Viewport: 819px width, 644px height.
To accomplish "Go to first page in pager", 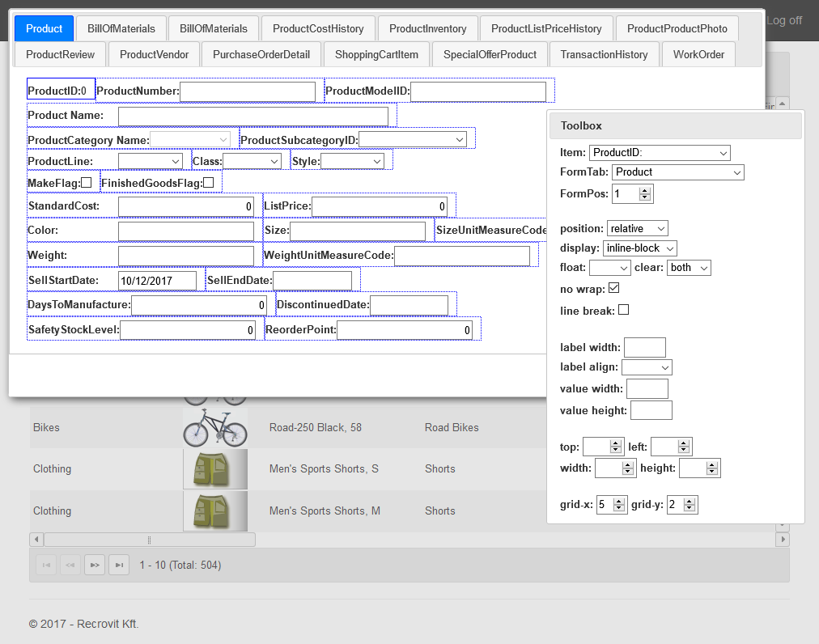I will 46,565.
